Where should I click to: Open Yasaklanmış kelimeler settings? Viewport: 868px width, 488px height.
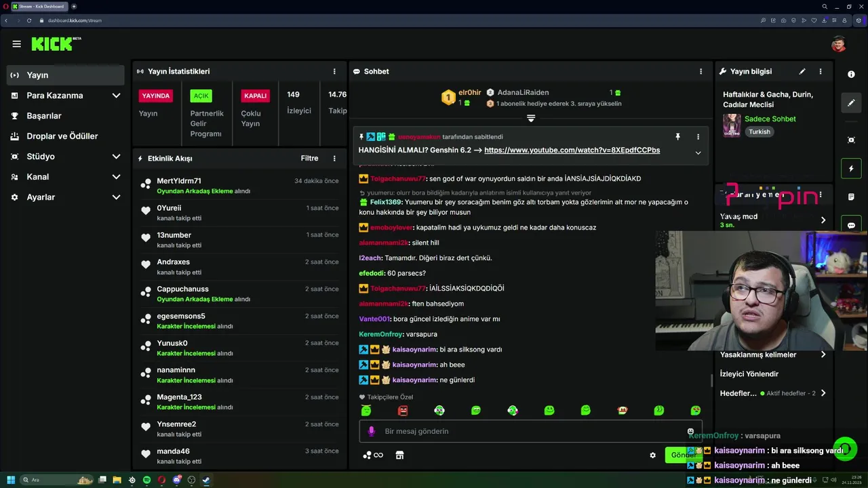pyautogui.click(x=774, y=354)
